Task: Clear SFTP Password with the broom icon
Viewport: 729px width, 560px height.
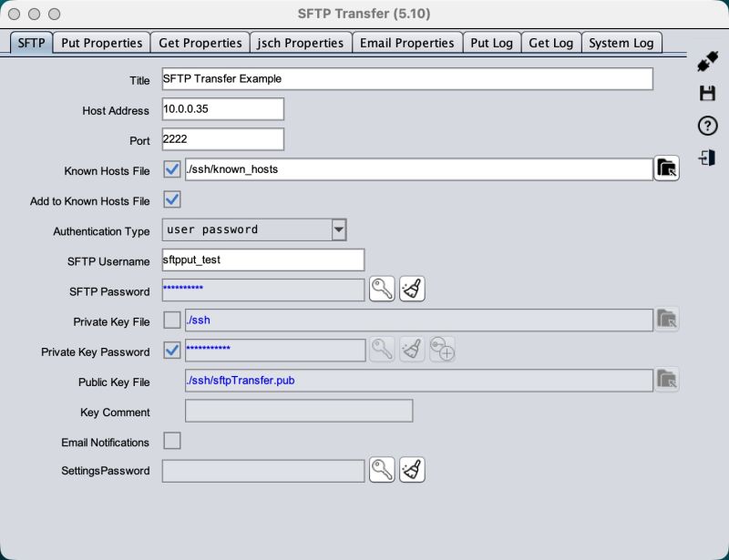Action: (412, 290)
